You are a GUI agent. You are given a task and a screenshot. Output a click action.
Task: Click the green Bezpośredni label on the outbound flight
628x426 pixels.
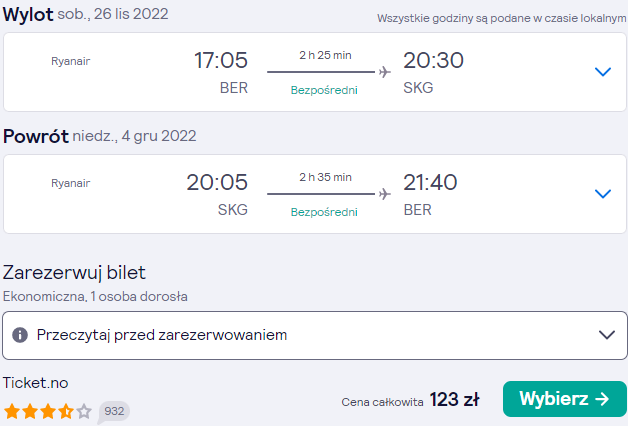point(324,90)
